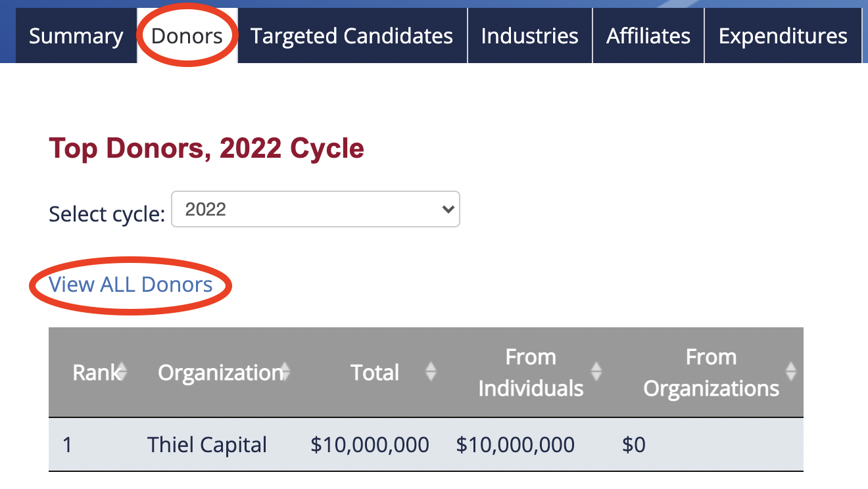Click the up sort arrow on Total
Image resolution: width=868 pixels, height=489 pixels.
[x=431, y=367]
